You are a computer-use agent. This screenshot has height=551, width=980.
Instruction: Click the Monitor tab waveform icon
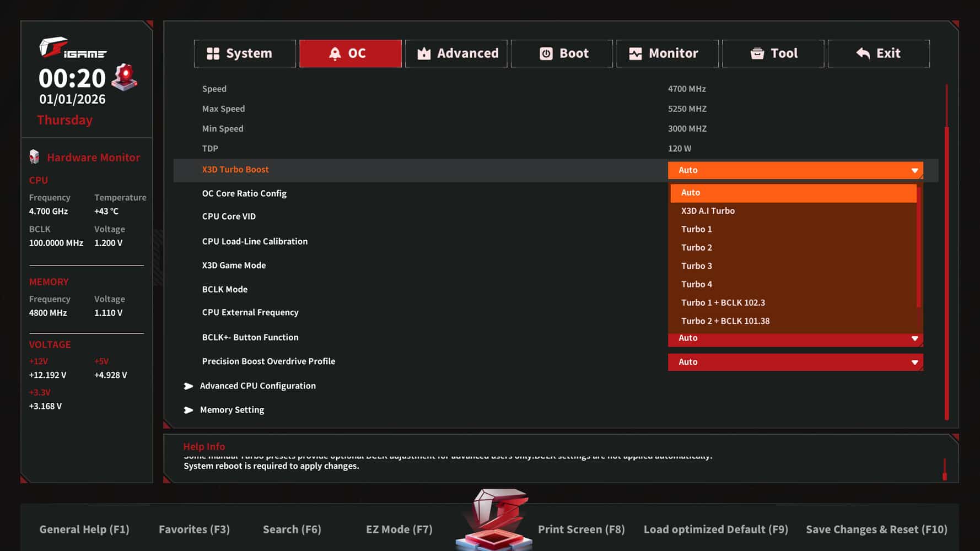[x=636, y=53]
